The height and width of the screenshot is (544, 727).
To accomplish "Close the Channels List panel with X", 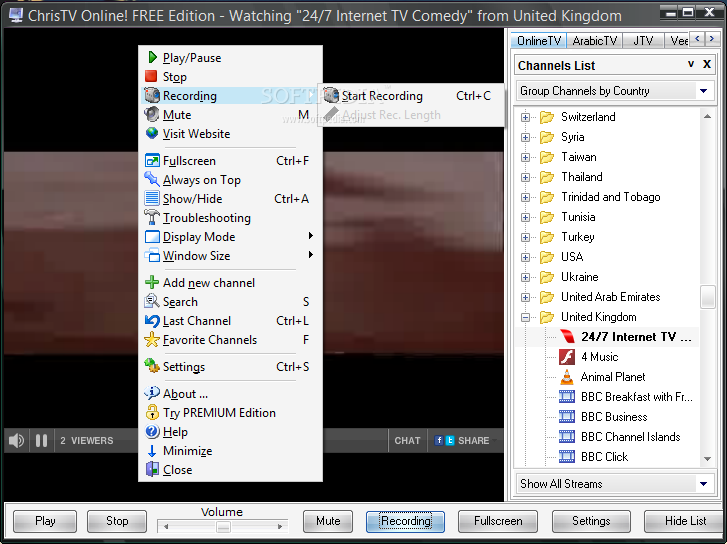I will click(x=707, y=64).
